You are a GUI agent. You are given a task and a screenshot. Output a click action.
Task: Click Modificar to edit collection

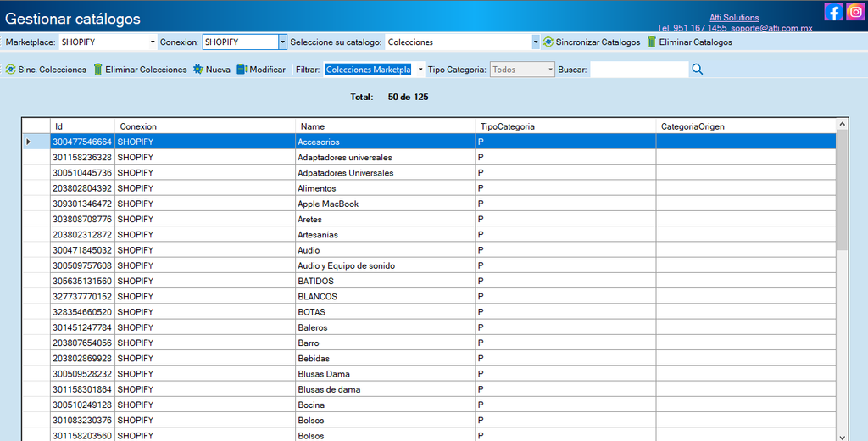tap(267, 70)
